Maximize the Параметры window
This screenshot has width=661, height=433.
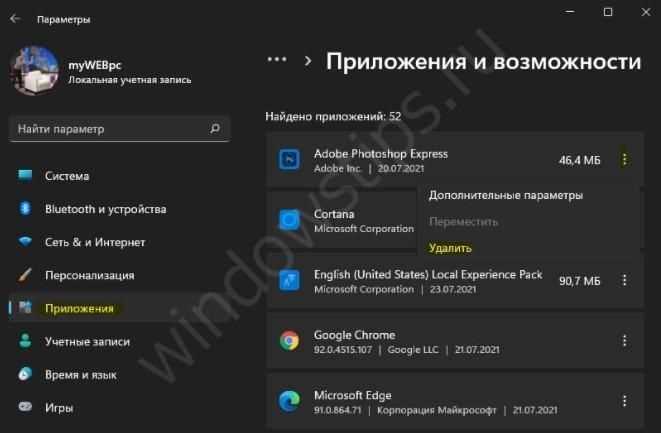click(x=608, y=12)
